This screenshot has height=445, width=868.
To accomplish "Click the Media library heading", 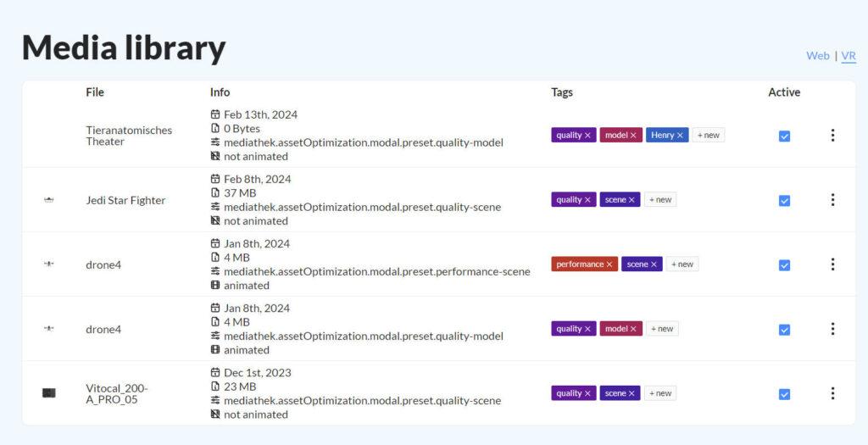I will click(x=124, y=47).
